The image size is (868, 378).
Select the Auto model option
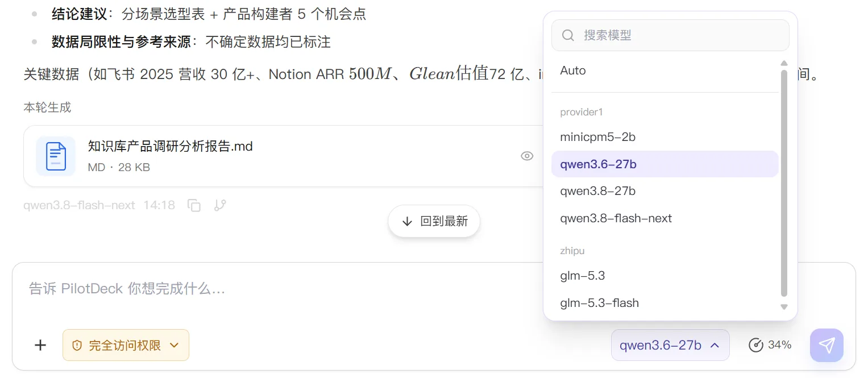(665, 70)
